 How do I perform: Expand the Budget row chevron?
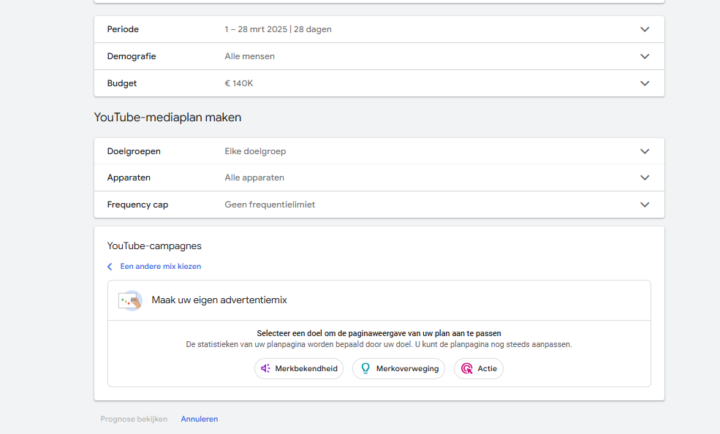(645, 84)
